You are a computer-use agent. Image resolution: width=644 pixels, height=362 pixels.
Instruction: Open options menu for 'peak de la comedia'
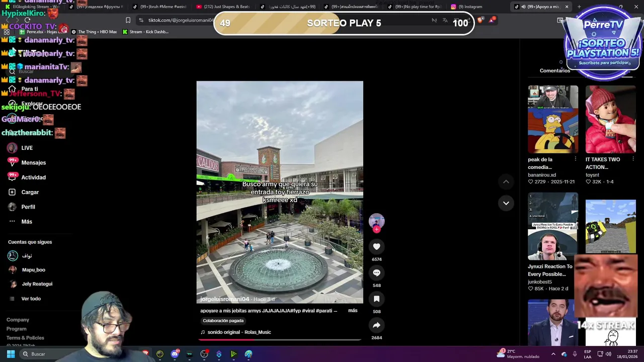(576, 159)
